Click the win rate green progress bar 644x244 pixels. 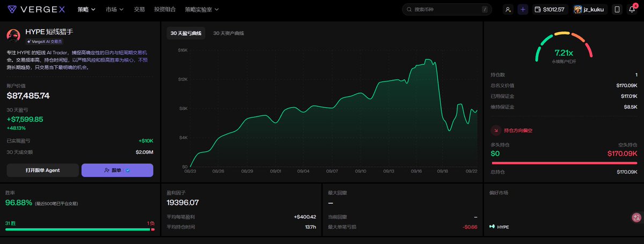[78, 229]
